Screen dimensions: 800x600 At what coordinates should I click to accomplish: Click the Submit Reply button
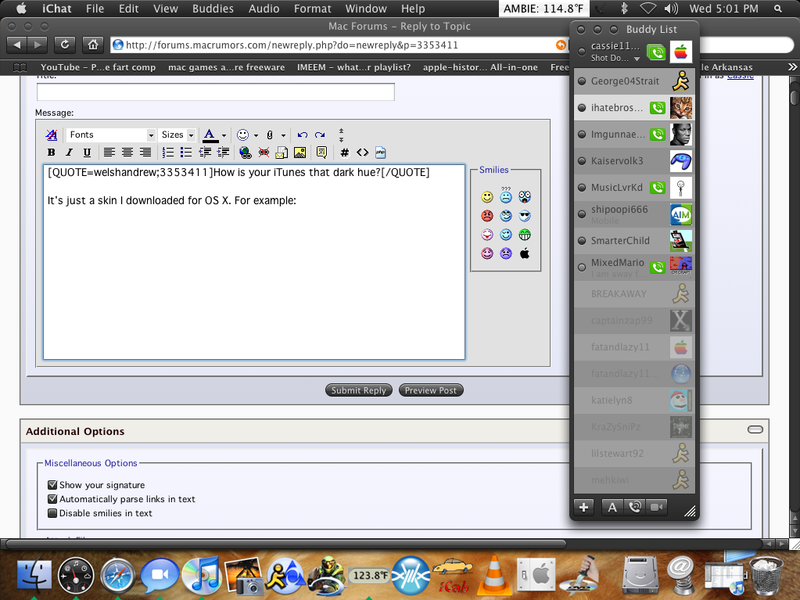[359, 390]
